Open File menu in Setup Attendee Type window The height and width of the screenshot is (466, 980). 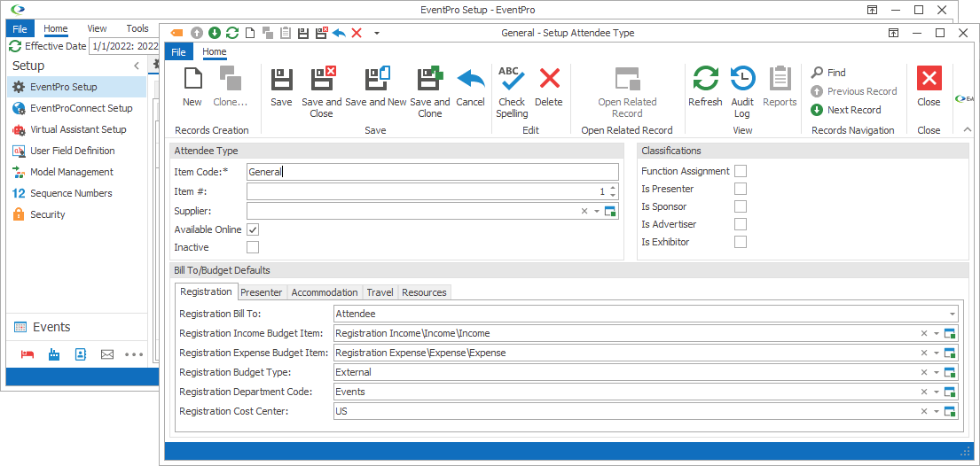pos(179,52)
